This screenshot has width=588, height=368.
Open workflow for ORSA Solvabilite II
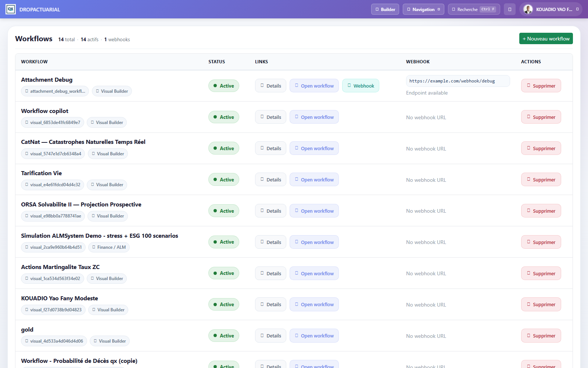(314, 211)
